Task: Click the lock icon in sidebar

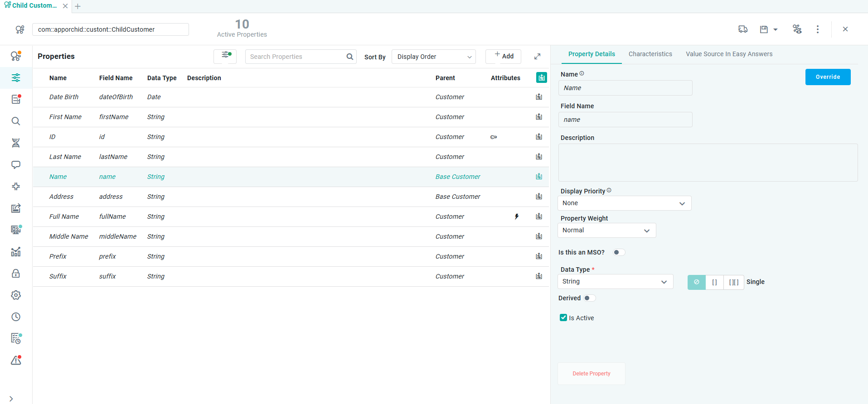Action: coord(16,274)
